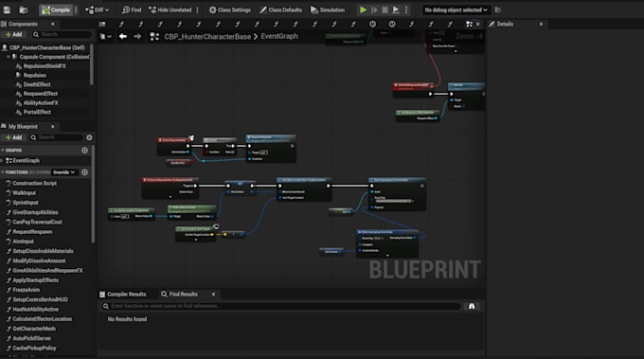Click the green Play button
This screenshot has height=359, width=644.
click(x=363, y=9)
